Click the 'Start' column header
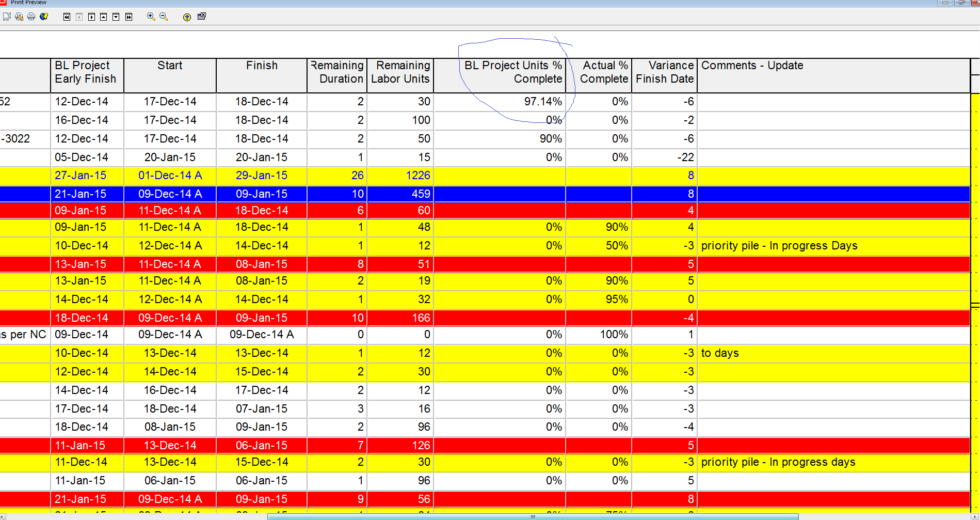This screenshot has width=980, height=520. click(170, 75)
